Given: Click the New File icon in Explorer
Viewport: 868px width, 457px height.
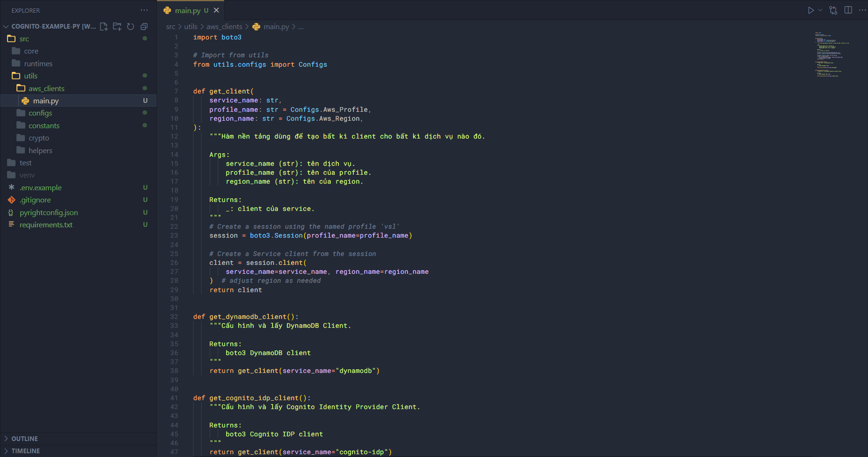Looking at the screenshot, I should click(104, 27).
